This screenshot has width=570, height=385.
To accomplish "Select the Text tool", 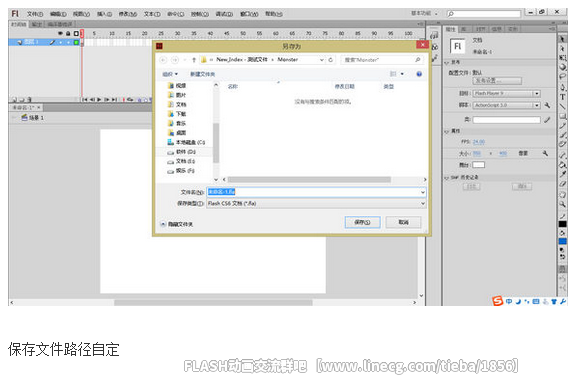I will pyautogui.click(x=562, y=97).
